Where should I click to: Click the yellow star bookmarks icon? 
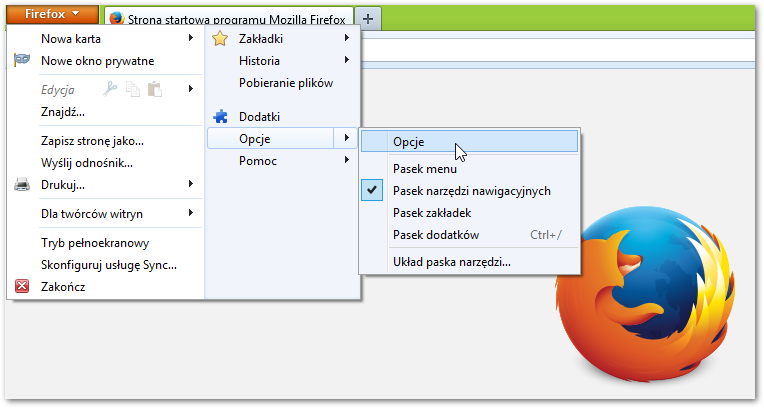pyautogui.click(x=220, y=38)
